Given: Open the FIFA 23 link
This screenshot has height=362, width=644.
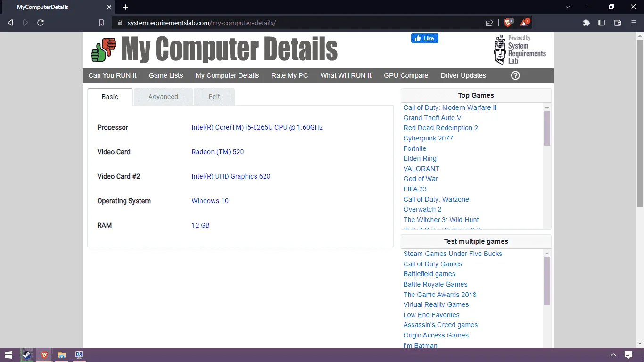Looking at the screenshot, I should [x=415, y=189].
